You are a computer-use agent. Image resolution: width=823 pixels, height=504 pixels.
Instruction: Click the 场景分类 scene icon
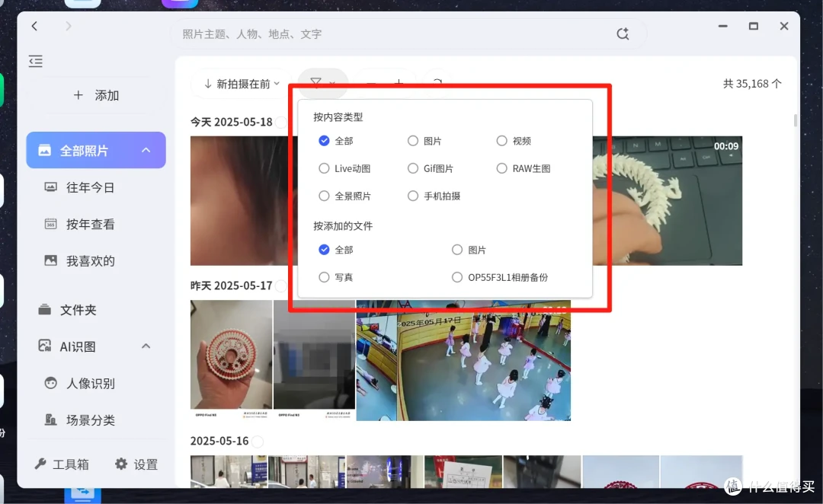tap(50, 419)
